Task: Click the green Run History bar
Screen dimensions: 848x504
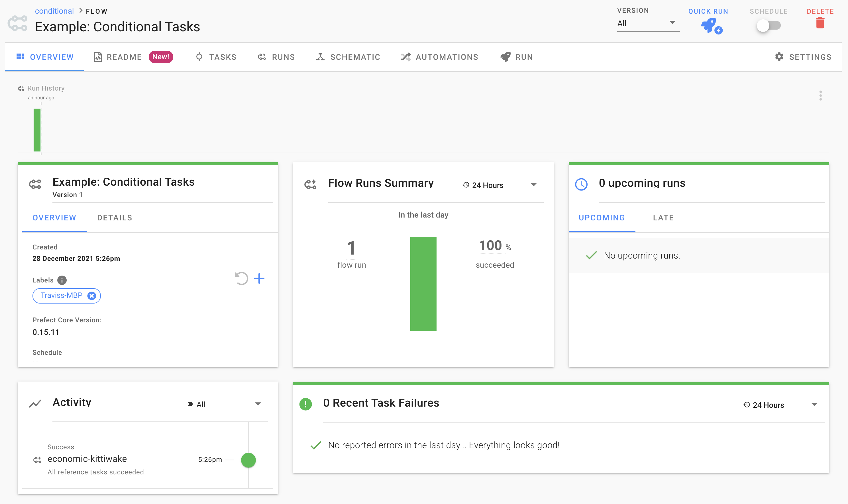Action: [x=37, y=130]
